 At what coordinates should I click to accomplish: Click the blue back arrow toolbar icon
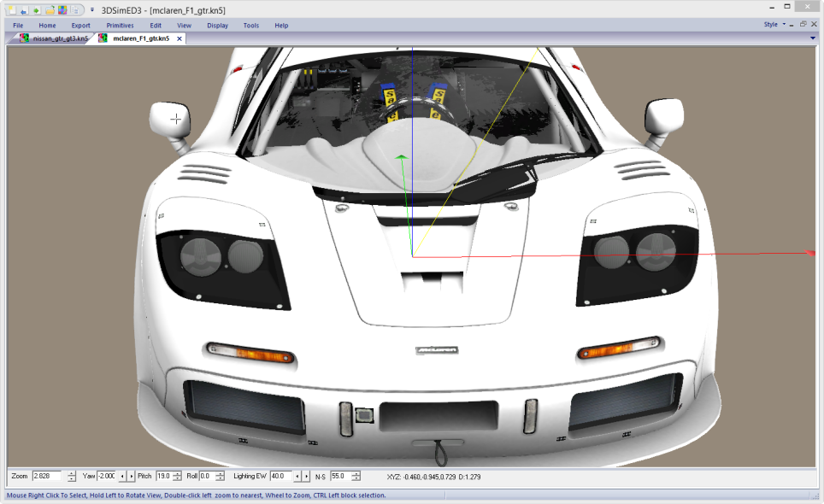tap(24, 10)
